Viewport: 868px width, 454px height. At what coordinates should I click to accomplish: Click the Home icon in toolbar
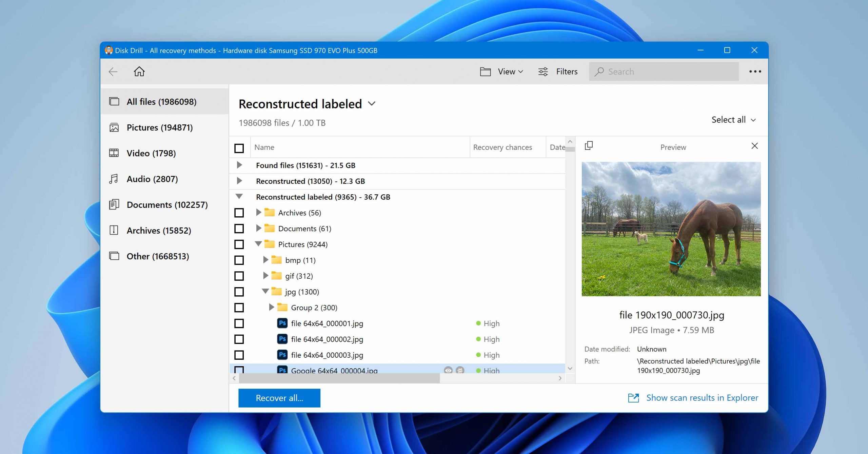[139, 72]
